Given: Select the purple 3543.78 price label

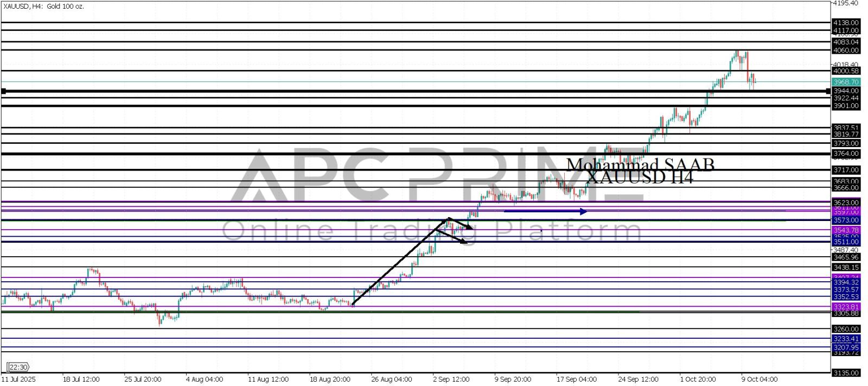Looking at the screenshot, I should (x=846, y=230).
